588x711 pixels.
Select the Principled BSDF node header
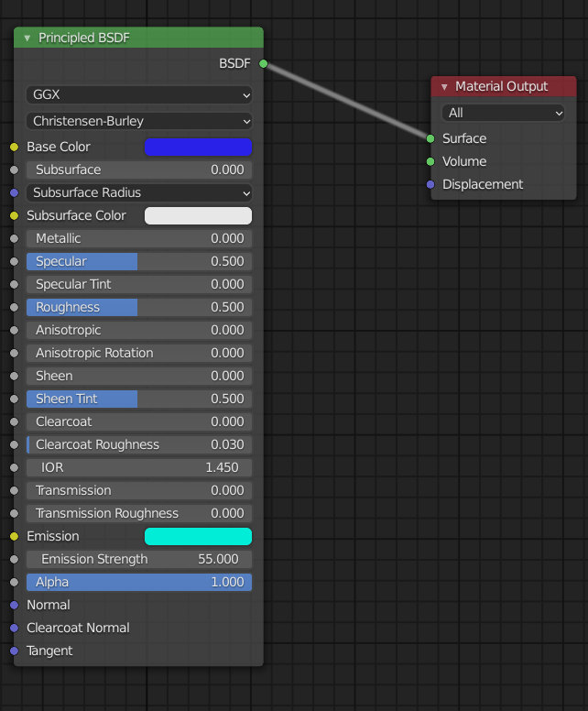(x=138, y=38)
